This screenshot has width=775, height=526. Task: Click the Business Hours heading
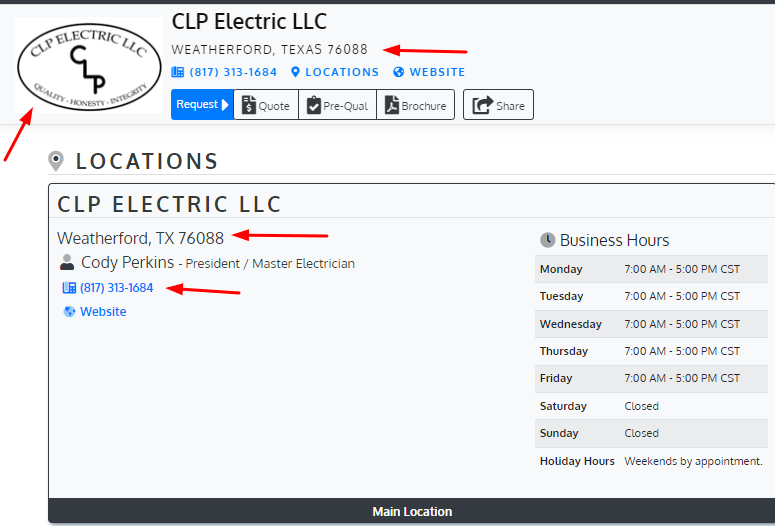614,240
